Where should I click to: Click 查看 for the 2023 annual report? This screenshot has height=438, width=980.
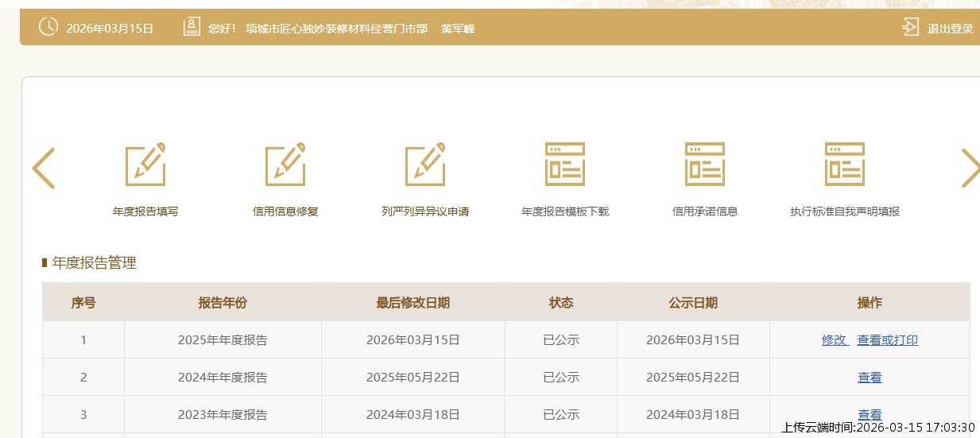tap(870, 414)
